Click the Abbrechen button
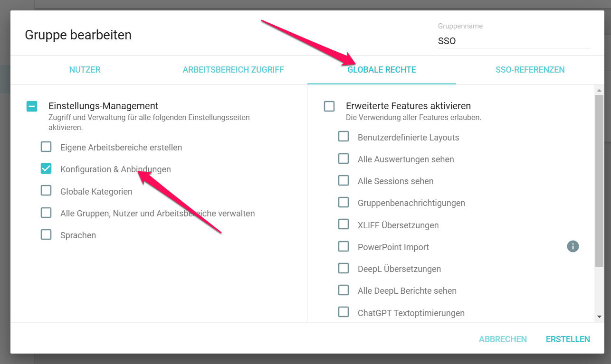This screenshot has height=364, width=611. click(503, 339)
